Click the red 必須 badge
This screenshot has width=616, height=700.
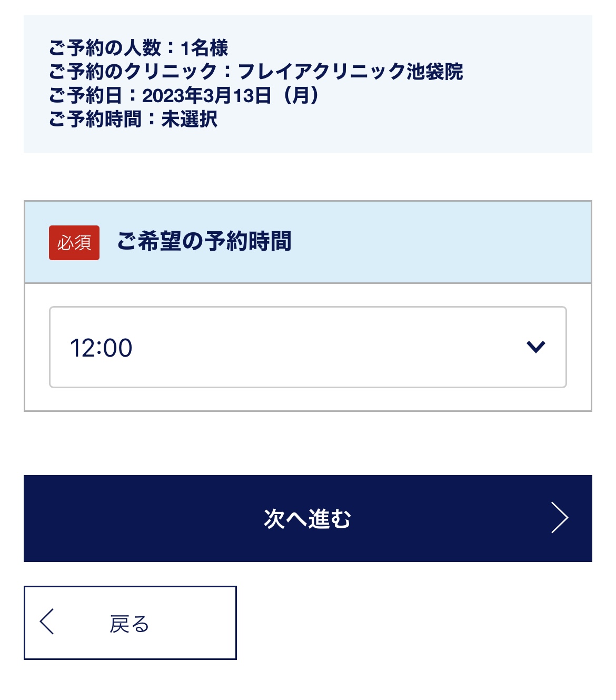[x=74, y=243]
